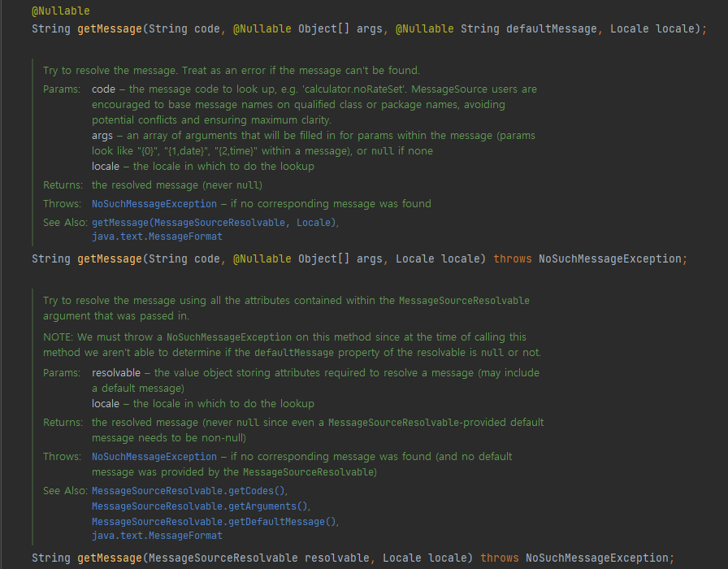Click 'argument that was passed in.' text
This screenshot has width=728, height=569.
[x=116, y=316]
